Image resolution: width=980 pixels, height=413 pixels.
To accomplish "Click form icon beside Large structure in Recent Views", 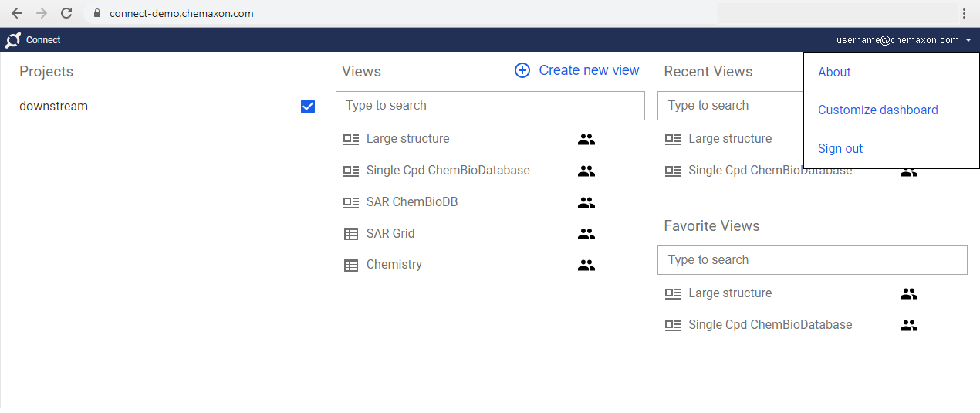I will pyautogui.click(x=673, y=140).
